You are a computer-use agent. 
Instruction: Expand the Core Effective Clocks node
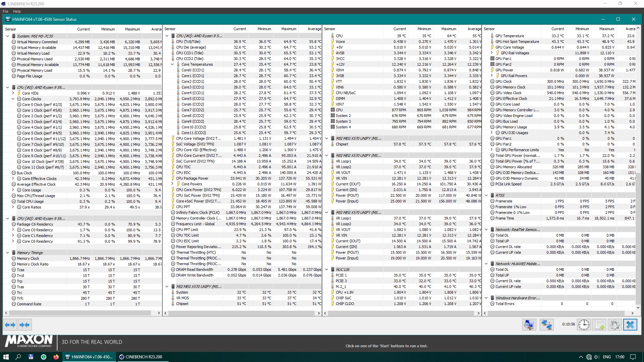pos(13,179)
